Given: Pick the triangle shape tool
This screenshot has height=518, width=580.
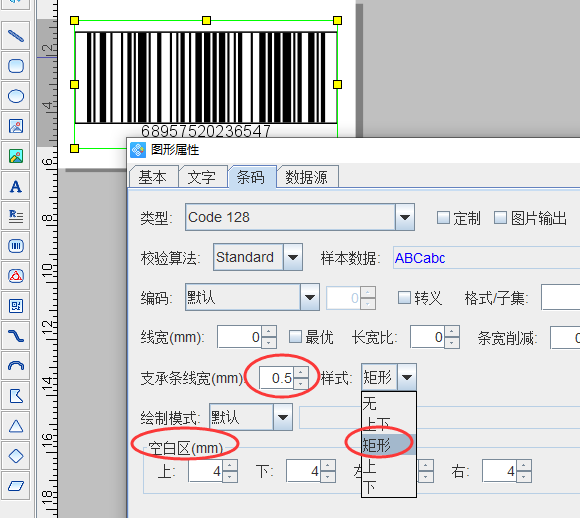Looking at the screenshot, I should pyautogui.click(x=16, y=426).
